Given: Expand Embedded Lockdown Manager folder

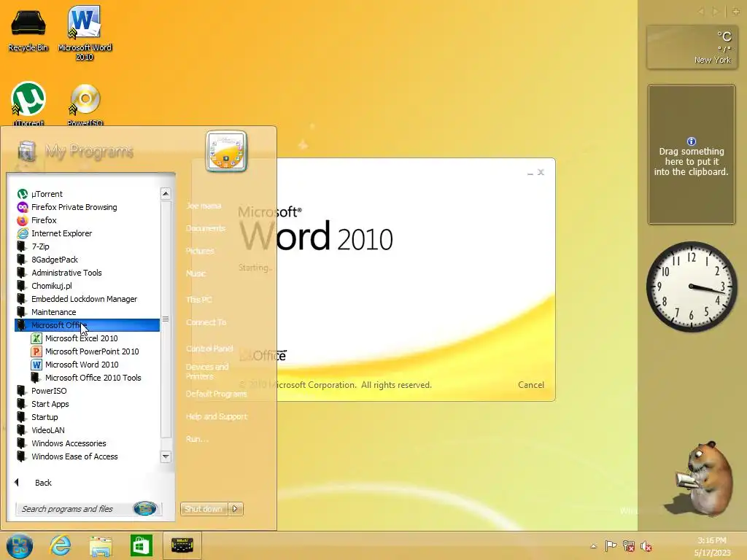Looking at the screenshot, I should point(84,298).
